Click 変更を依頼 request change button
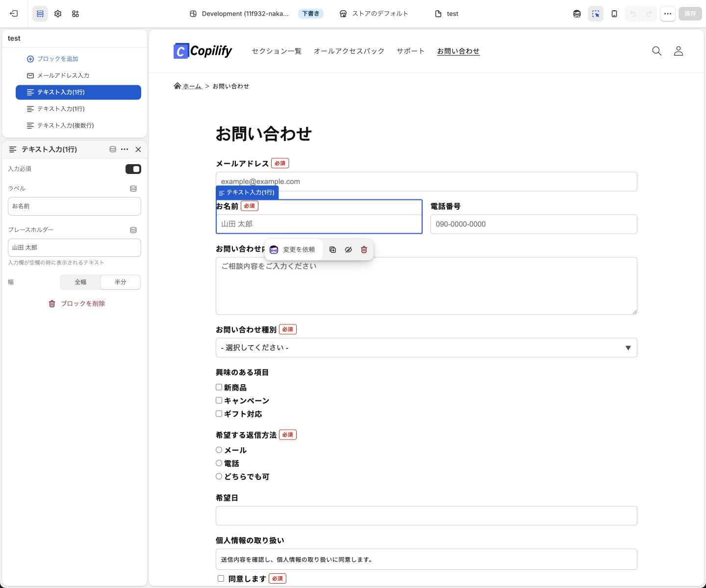Image resolution: width=706 pixels, height=588 pixels. [293, 250]
